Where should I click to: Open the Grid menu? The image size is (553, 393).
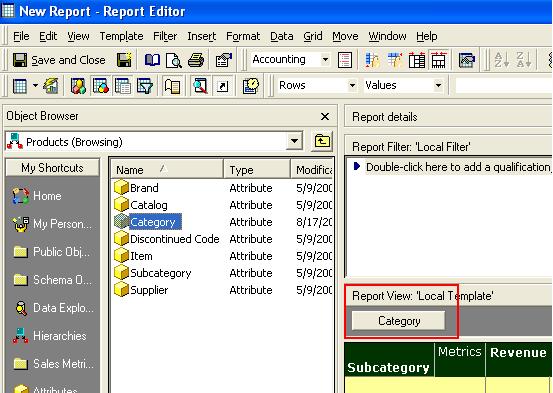(313, 36)
